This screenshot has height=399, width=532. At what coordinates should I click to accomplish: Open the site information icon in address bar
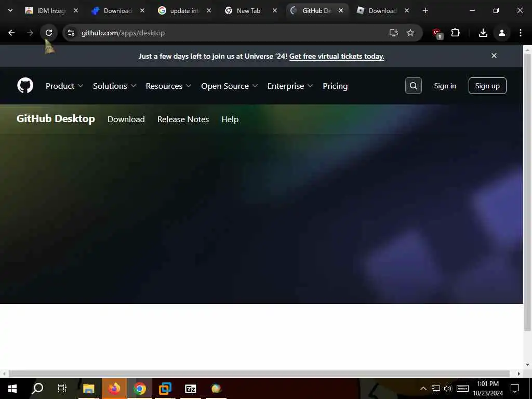coord(71,33)
